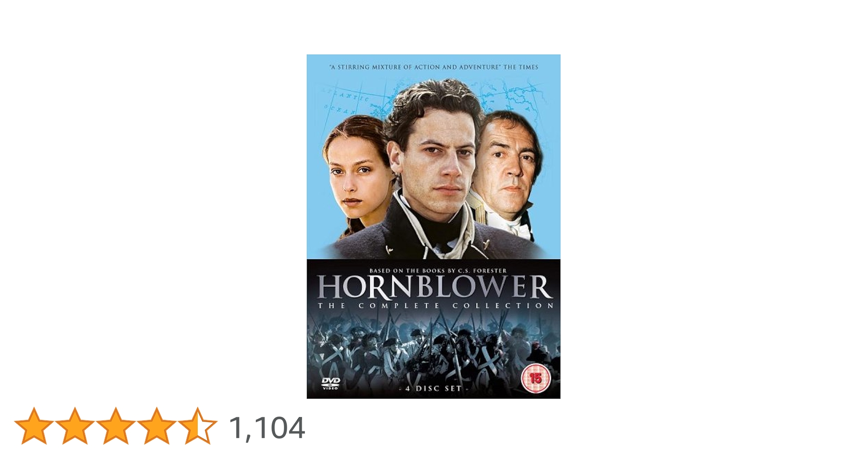Click 'The Complete Collection' subtitle text
Screen dimensions: 868x454
click(x=435, y=306)
